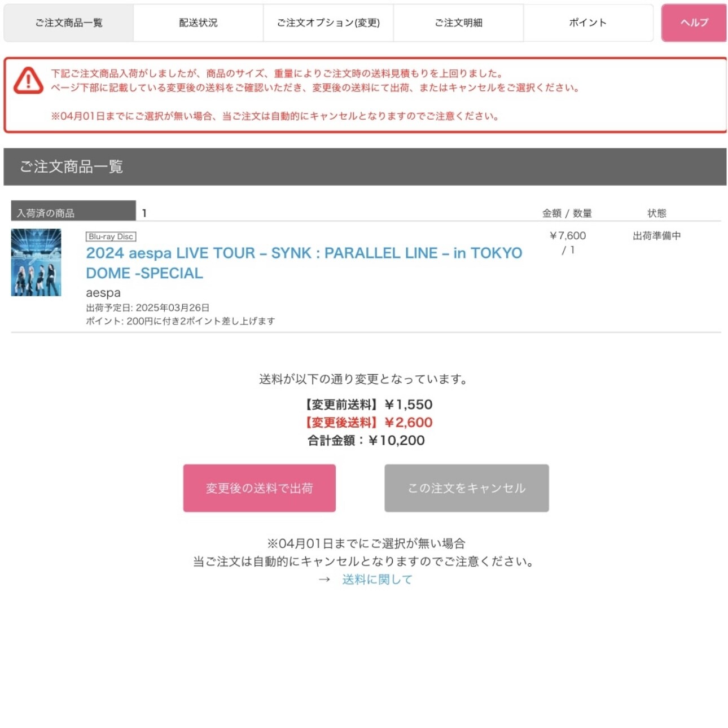Confirm shipping with 変更後の送料で出荷 button

click(x=260, y=488)
